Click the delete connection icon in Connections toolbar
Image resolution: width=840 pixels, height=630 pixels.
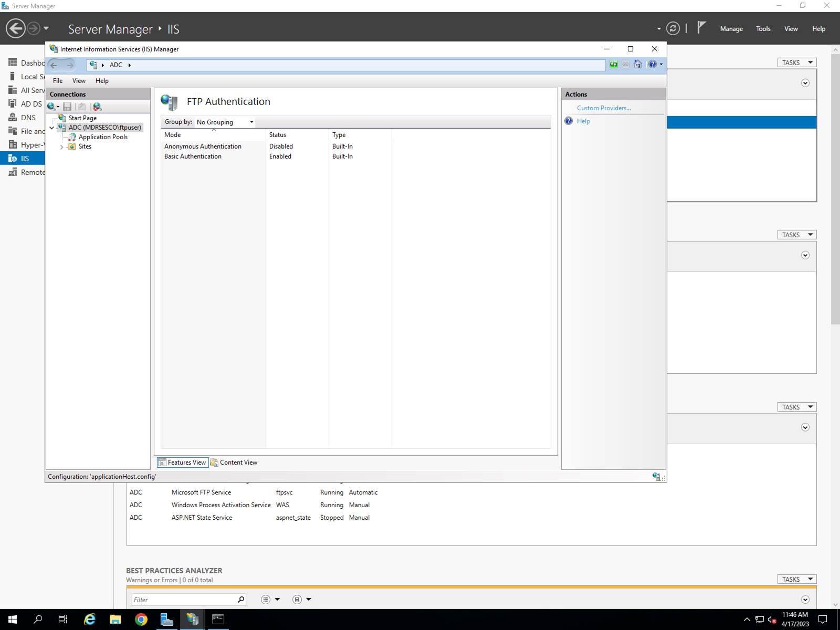point(97,107)
